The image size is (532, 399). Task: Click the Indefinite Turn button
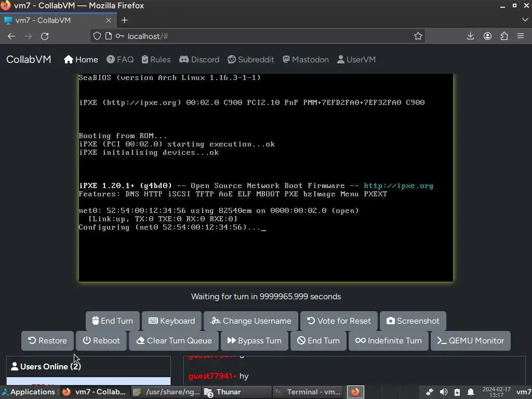point(389,341)
